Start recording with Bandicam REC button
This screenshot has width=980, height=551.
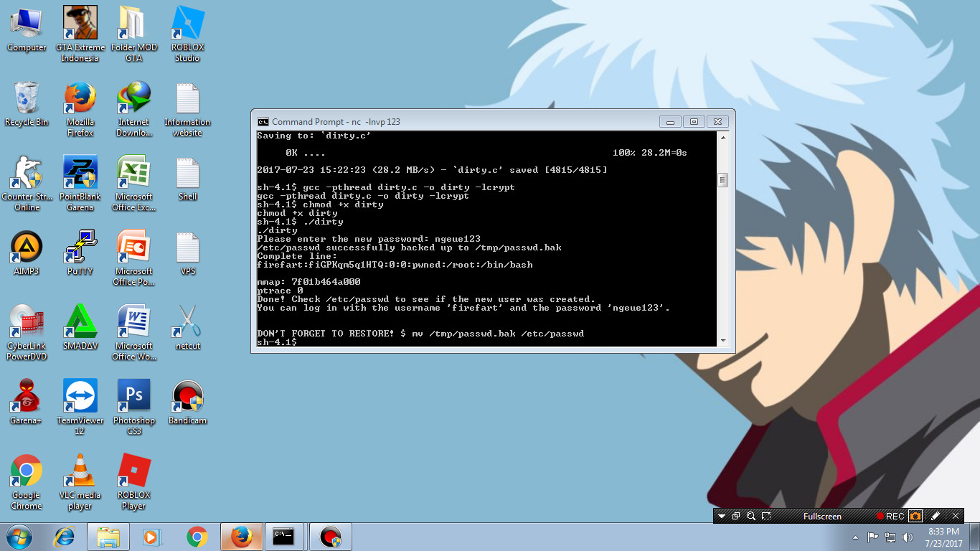(890, 517)
